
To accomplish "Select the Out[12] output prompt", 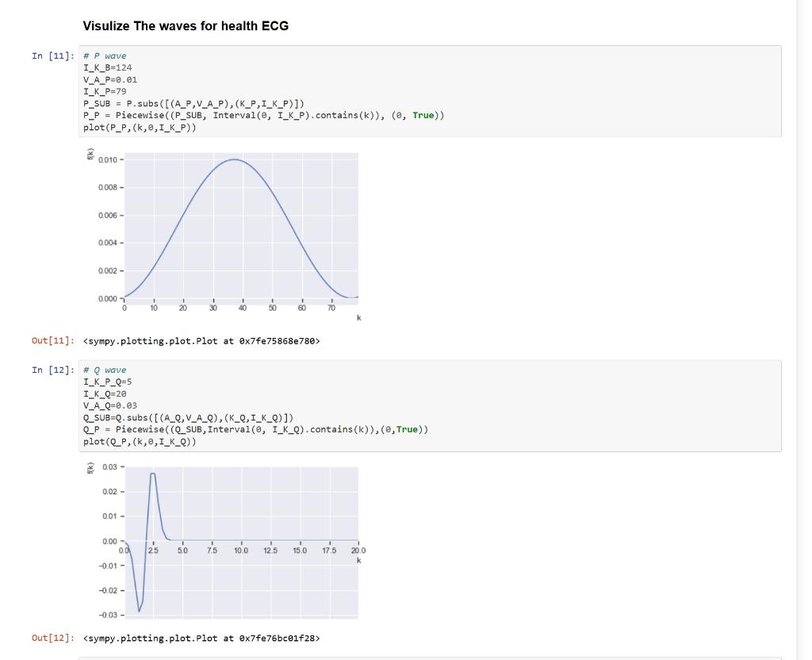I will pyautogui.click(x=53, y=638).
